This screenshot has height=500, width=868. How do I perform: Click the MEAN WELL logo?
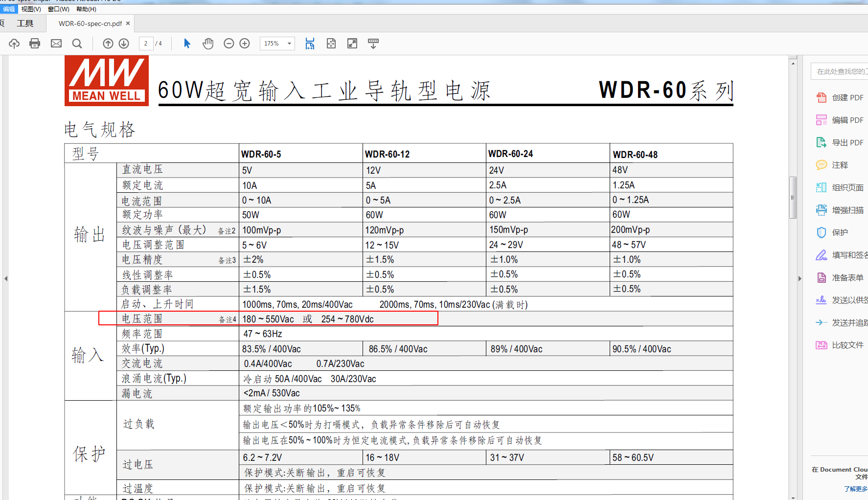point(107,81)
